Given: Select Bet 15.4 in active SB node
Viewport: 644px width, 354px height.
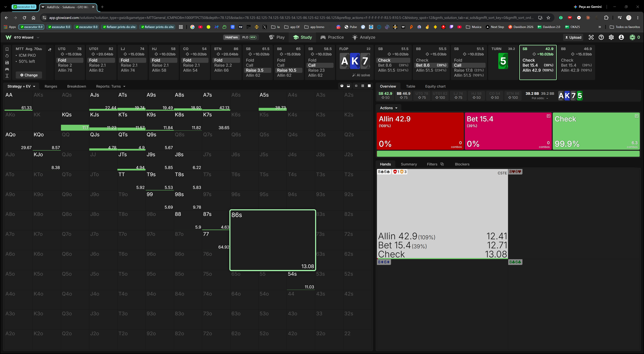Looking at the screenshot, I should click(x=538, y=65).
